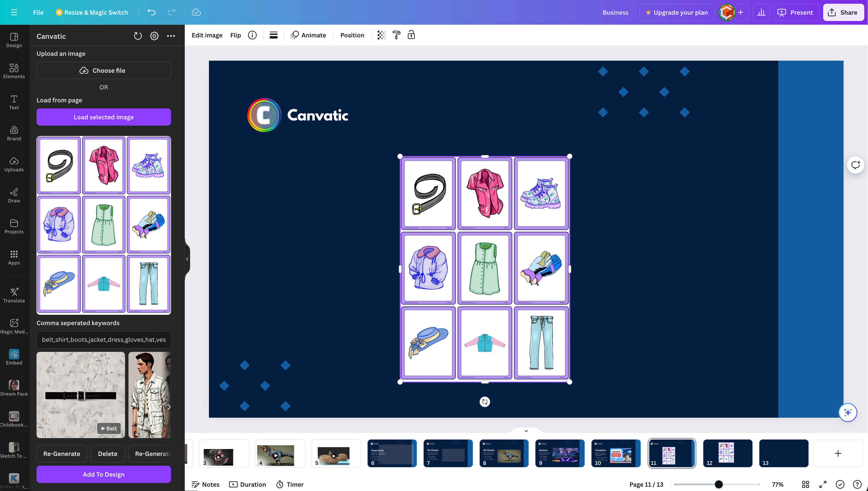Open grid view of pages

click(x=805, y=484)
